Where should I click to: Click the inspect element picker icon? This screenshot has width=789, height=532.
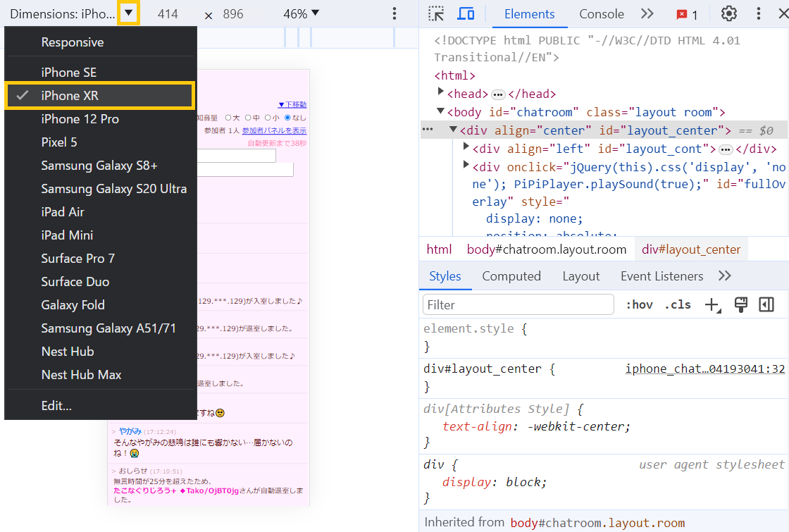coord(437,14)
